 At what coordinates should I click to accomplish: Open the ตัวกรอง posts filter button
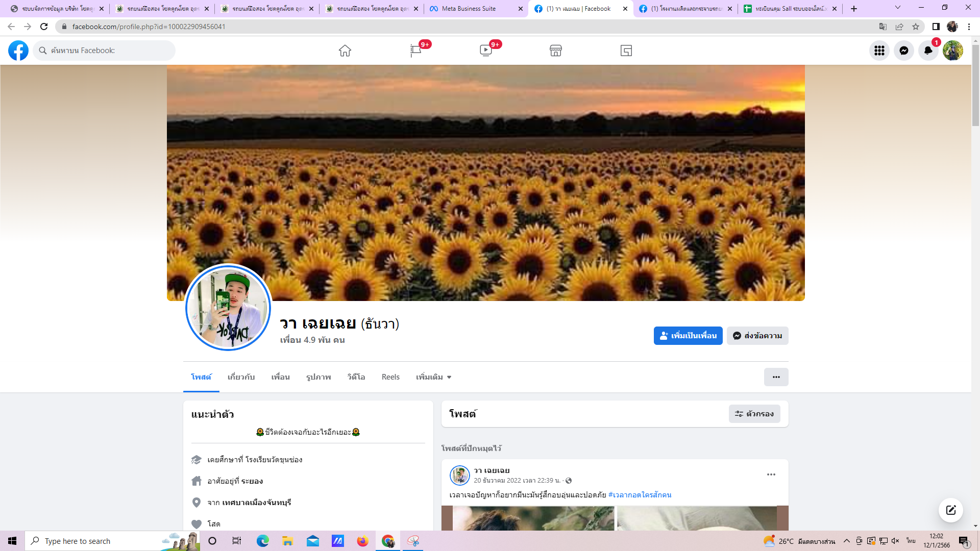(x=754, y=414)
